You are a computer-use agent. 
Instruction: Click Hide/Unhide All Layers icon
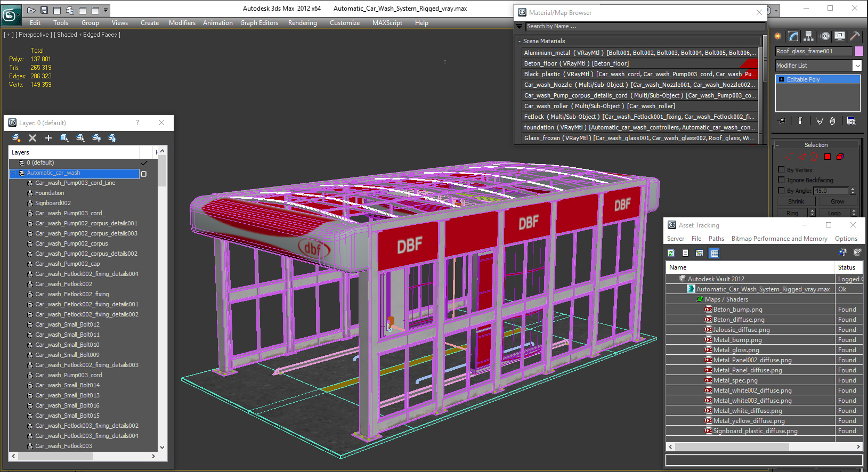(96, 138)
